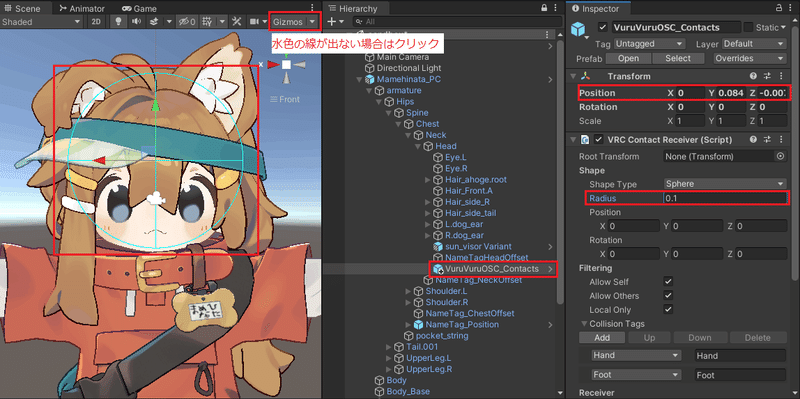Pick Root Transform object selector
This screenshot has width=800, height=399.
(780, 156)
